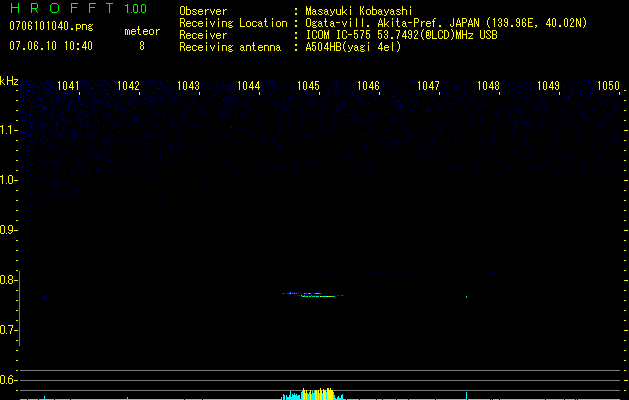Click the small echo dot after 1047

pos(467,297)
